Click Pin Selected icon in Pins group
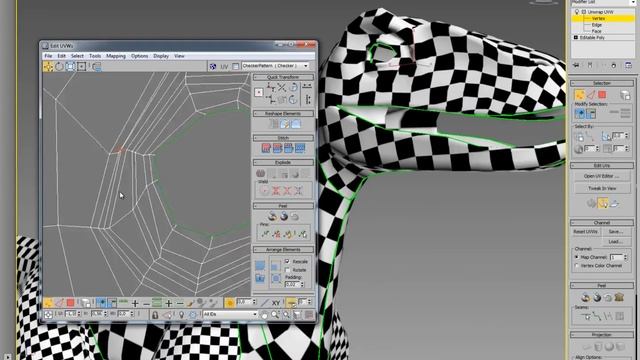The image size is (640, 360). pos(265,234)
